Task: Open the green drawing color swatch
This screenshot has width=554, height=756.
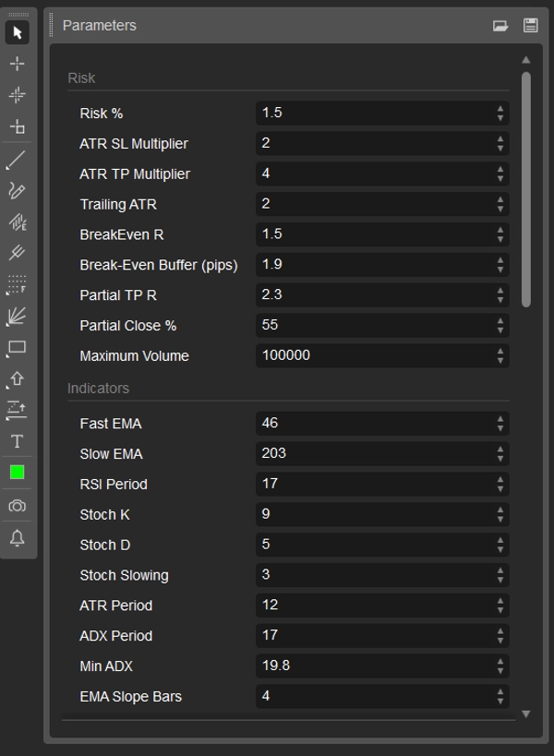Action: [x=18, y=473]
